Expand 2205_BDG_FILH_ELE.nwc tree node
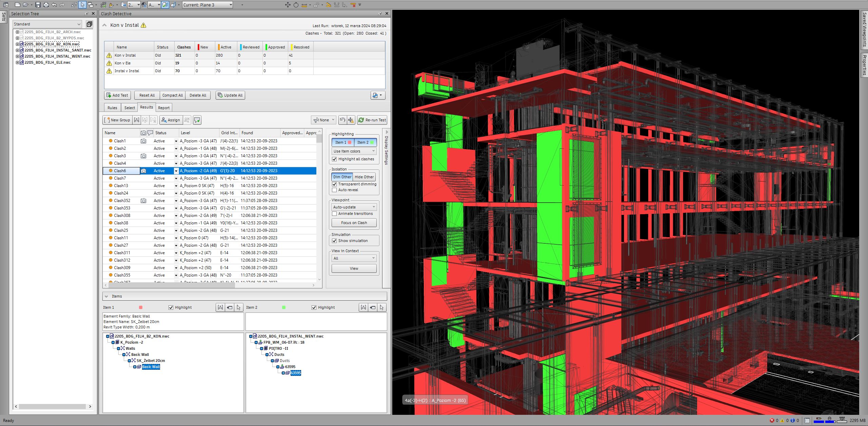The width and height of the screenshot is (868, 426). 17,62
